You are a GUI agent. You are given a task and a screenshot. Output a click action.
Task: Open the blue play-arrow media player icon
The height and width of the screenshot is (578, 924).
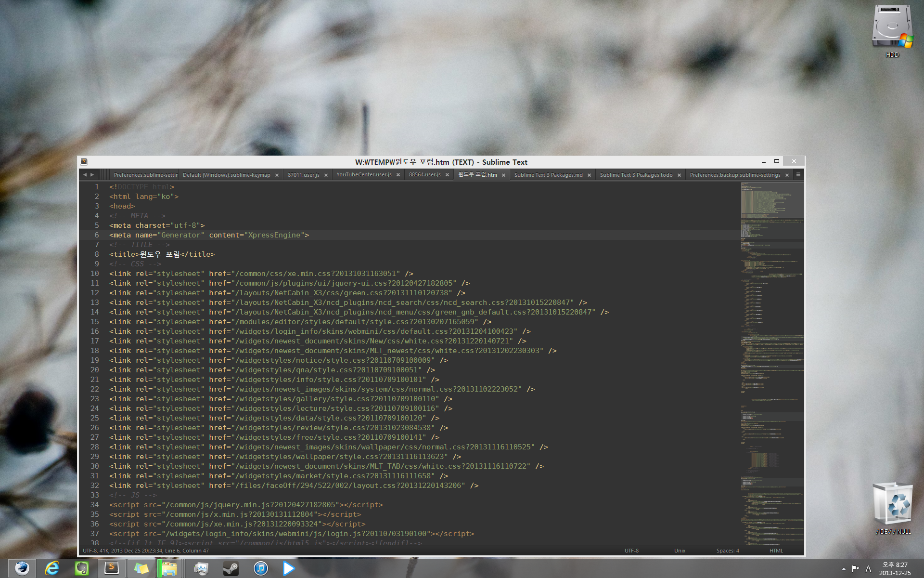(289, 568)
